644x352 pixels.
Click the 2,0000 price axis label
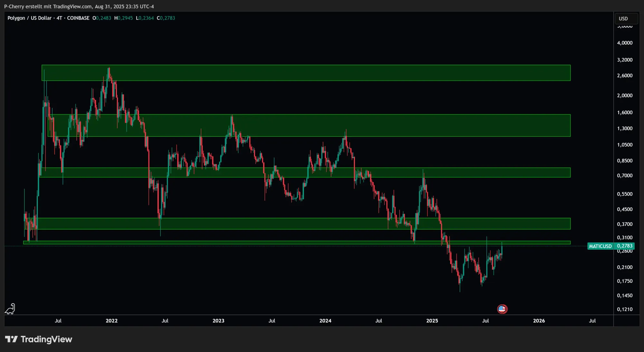[x=625, y=96]
